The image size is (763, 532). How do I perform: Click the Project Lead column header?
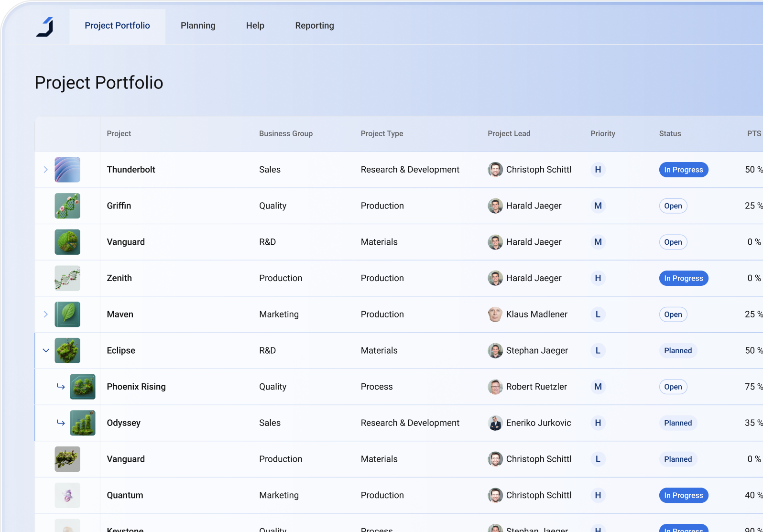[509, 134]
